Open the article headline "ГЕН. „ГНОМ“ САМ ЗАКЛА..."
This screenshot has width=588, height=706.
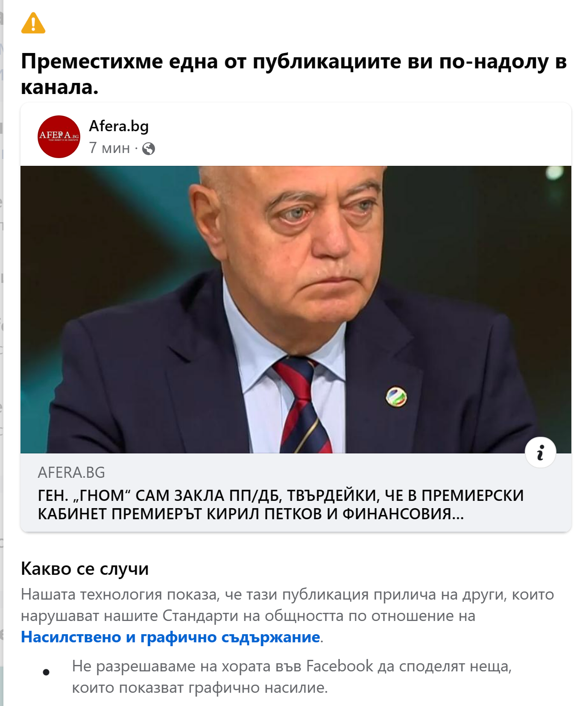pyautogui.click(x=281, y=504)
